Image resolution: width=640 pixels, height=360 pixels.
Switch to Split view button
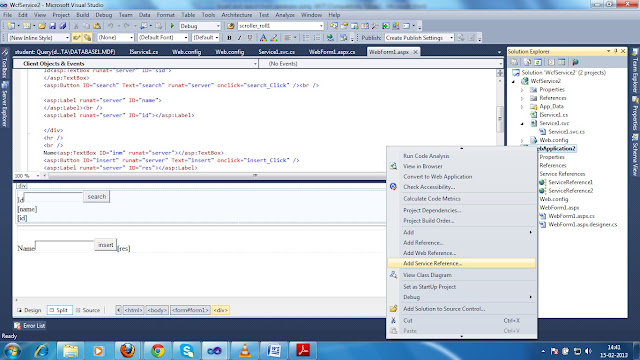click(59, 310)
